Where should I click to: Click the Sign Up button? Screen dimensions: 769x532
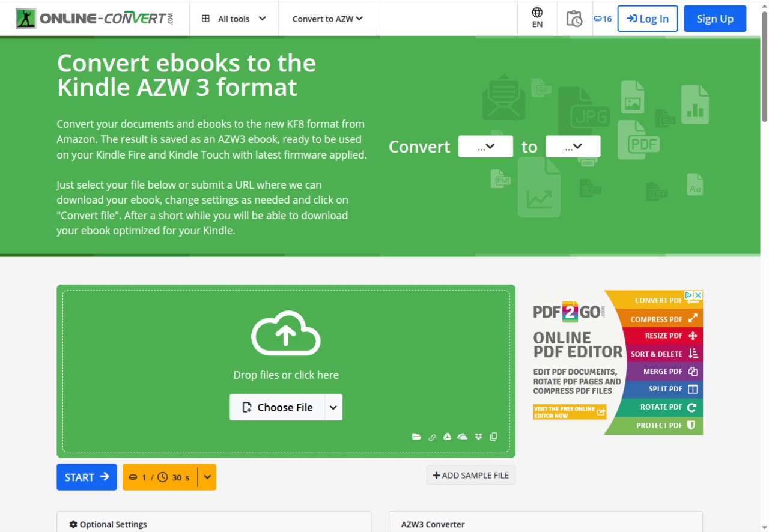(x=715, y=19)
